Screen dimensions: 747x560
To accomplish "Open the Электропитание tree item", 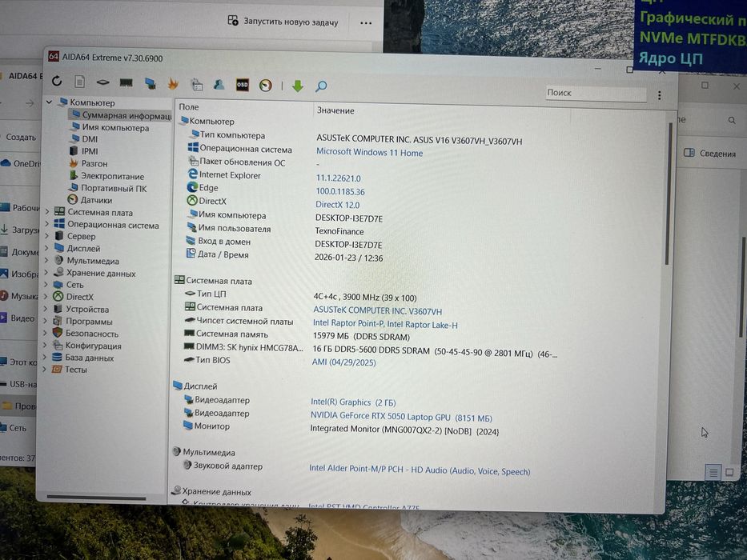I will [106, 176].
